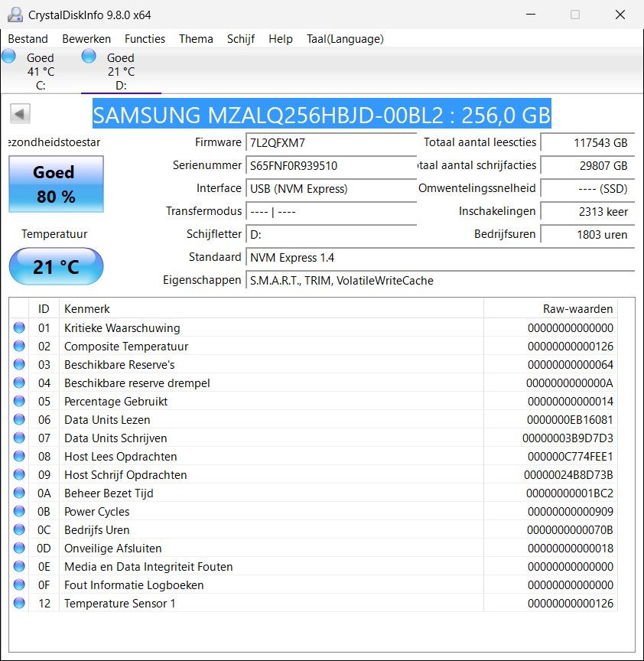Image resolution: width=644 pixels, height=661 pixels.
Task: Click the blue health orb above C: drive
Action: (x=9, y=56)
